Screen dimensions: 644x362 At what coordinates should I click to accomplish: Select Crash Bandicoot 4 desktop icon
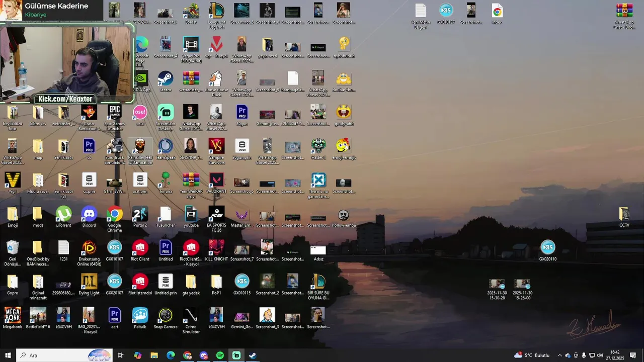pyautogui.click(x=89, y=118)
